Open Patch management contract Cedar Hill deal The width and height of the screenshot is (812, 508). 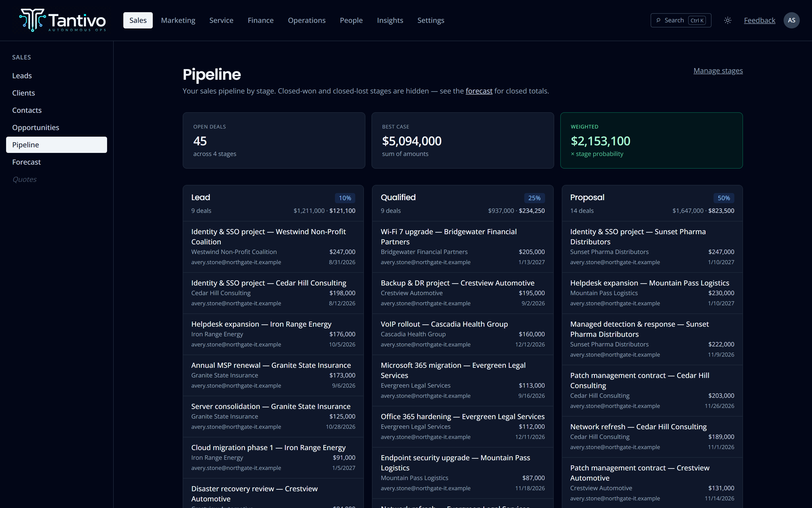click(x=652, y=391)
